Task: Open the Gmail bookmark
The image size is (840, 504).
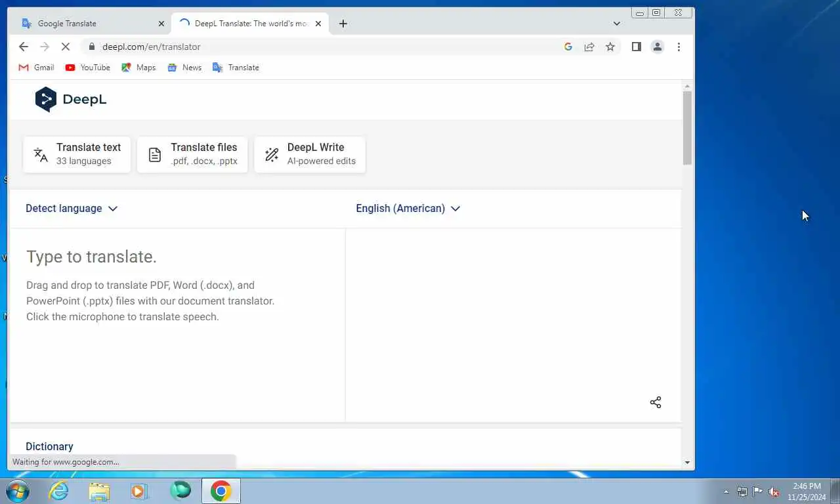Action: 36,68
